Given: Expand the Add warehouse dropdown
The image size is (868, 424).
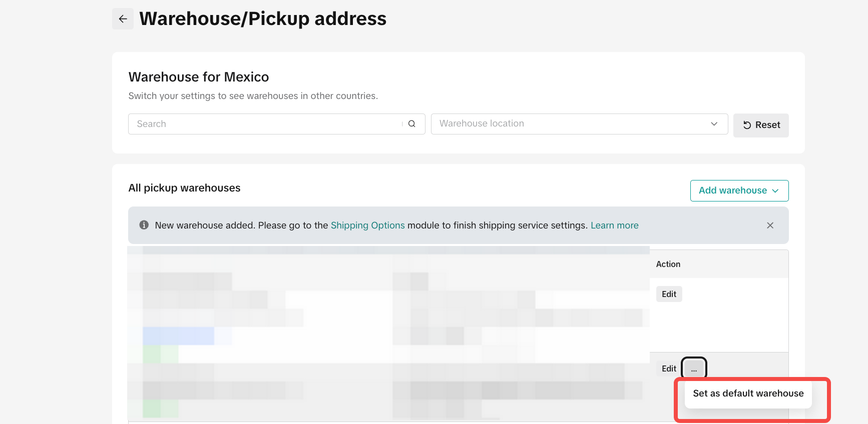Looking at the screenshot, I should 739,190.
